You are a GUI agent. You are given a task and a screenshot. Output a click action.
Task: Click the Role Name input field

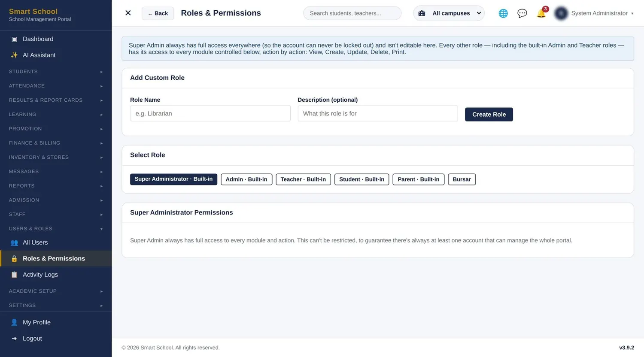tap(210, 113)
